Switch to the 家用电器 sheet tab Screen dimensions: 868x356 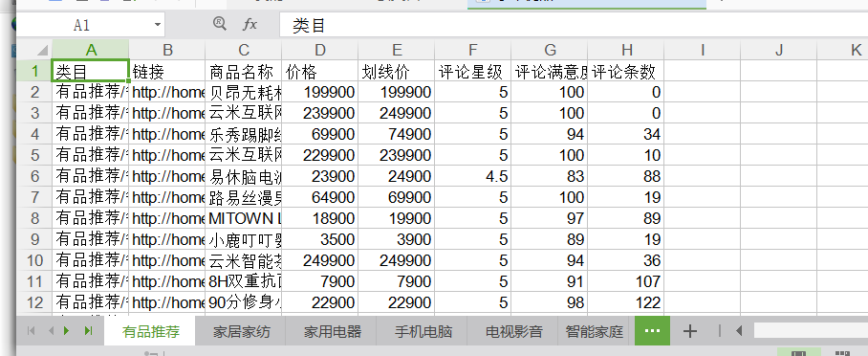pyautogui.click(x=332, y=332)
